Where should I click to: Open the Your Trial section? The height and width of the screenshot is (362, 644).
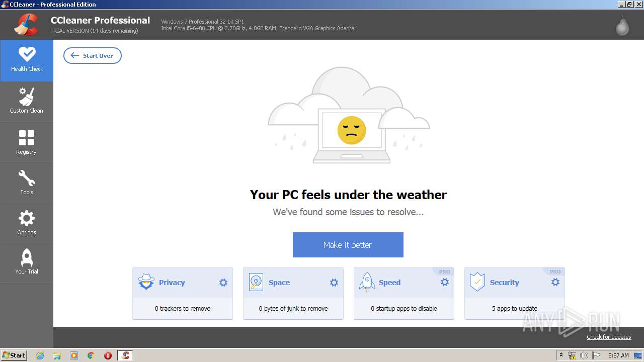27,262
